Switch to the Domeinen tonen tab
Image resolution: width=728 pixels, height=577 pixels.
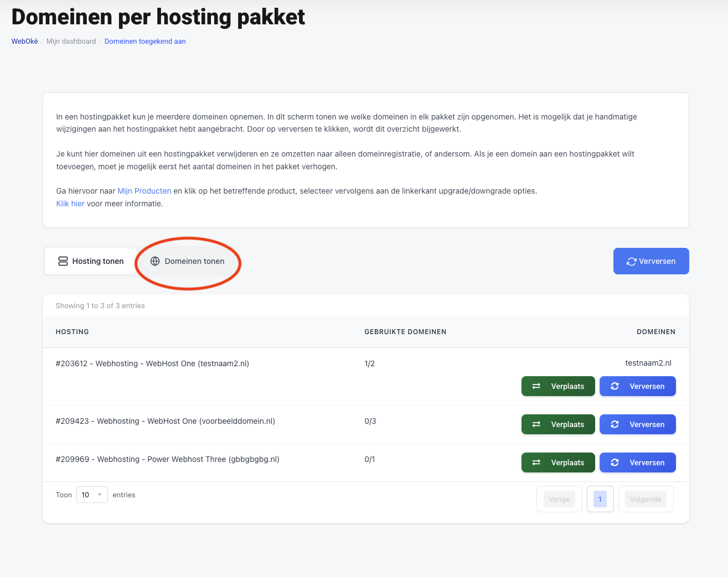pos(188,261)
